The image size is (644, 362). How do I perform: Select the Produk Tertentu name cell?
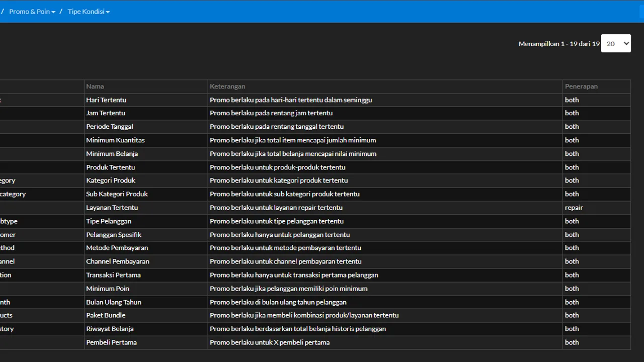[x=146, y=167]
